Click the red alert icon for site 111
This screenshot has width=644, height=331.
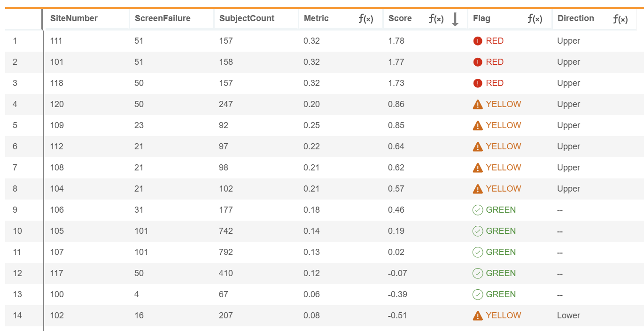click(x=478, y=41)
